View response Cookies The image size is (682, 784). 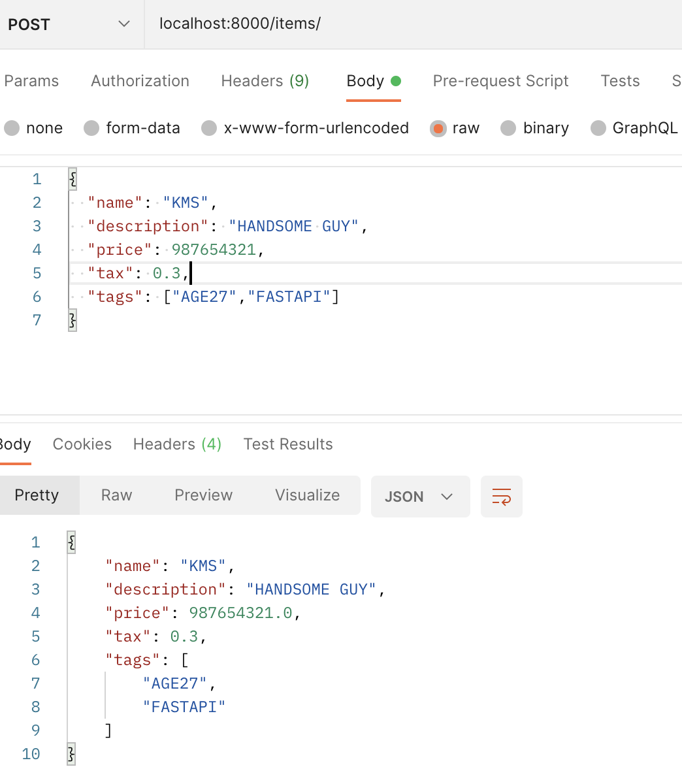[82, 444]
